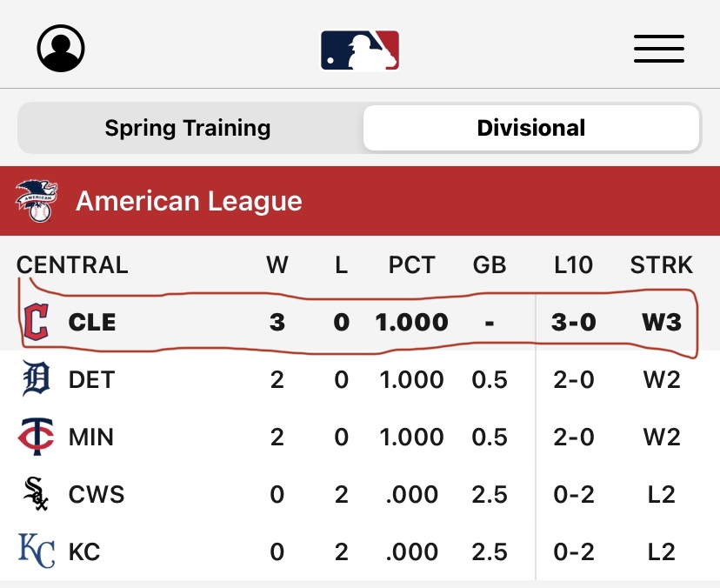The height and width of the screenshot is (588, 720).
Task: Open the hamburger menu
Action: click(658, 49)
